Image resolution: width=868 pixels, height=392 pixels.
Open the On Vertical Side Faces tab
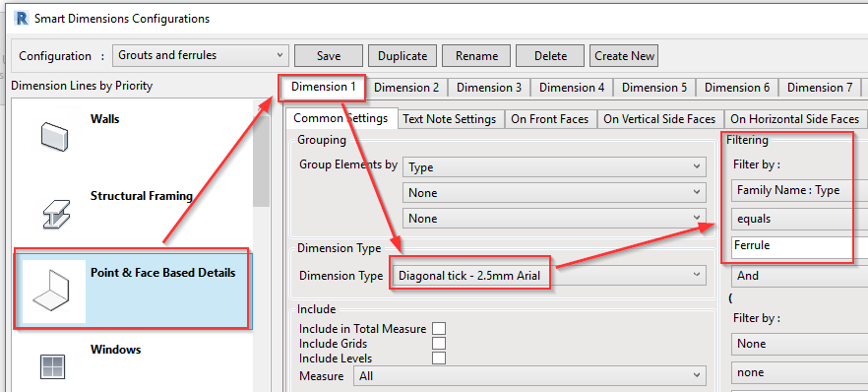pos(659,119)
